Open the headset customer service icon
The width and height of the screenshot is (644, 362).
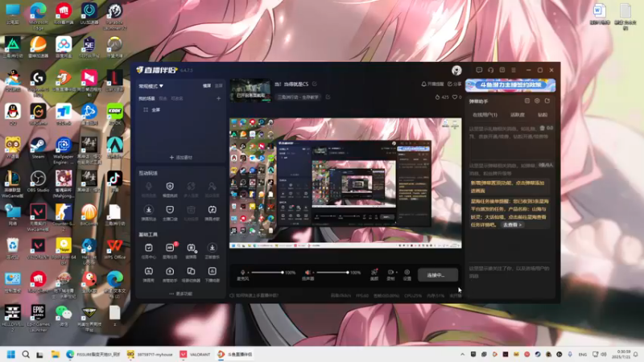click(490, 70)
